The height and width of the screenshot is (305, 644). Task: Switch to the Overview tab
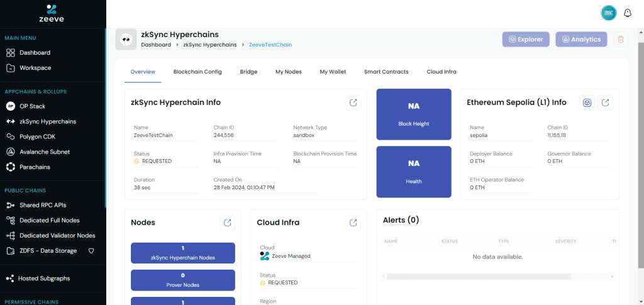143,72
